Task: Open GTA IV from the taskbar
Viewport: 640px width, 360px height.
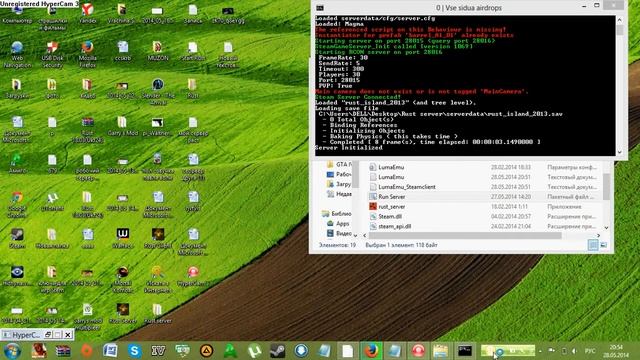Action: [x=158, y=351]
